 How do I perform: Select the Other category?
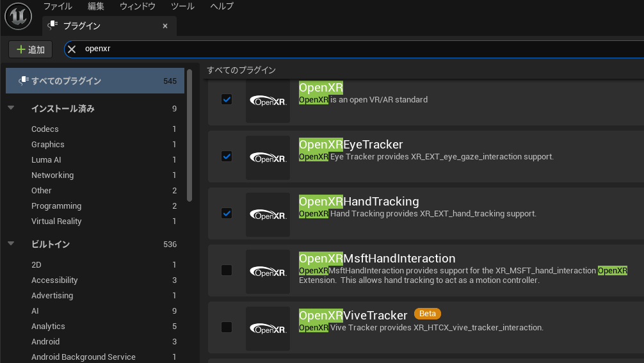tap(95, 191)
